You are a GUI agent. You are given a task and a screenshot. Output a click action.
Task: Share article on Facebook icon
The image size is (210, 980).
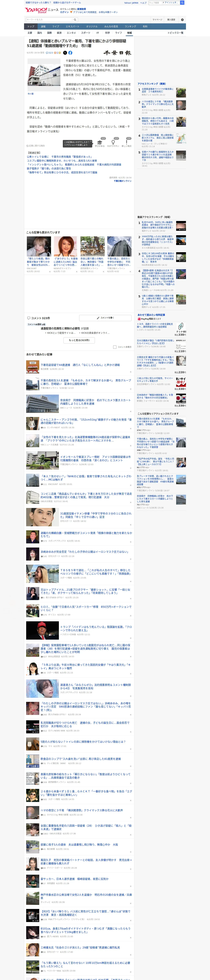pyautogui.click(x=70, y=53)
